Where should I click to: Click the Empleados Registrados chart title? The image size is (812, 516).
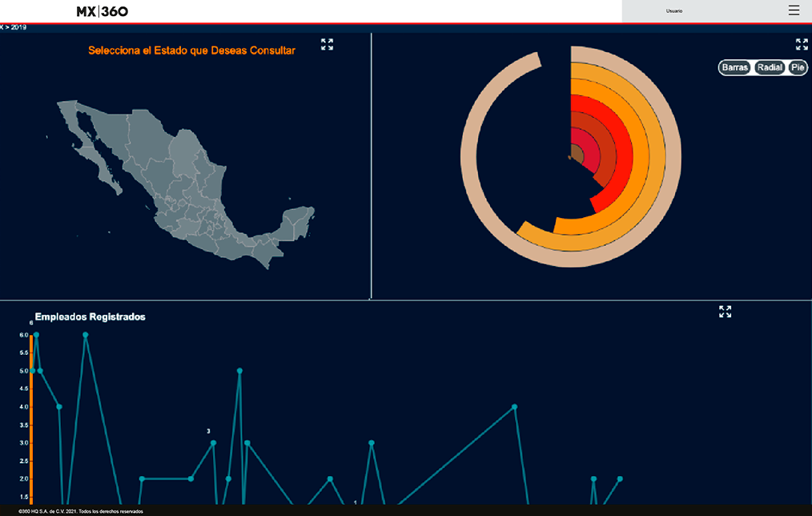tap(90, 317)
